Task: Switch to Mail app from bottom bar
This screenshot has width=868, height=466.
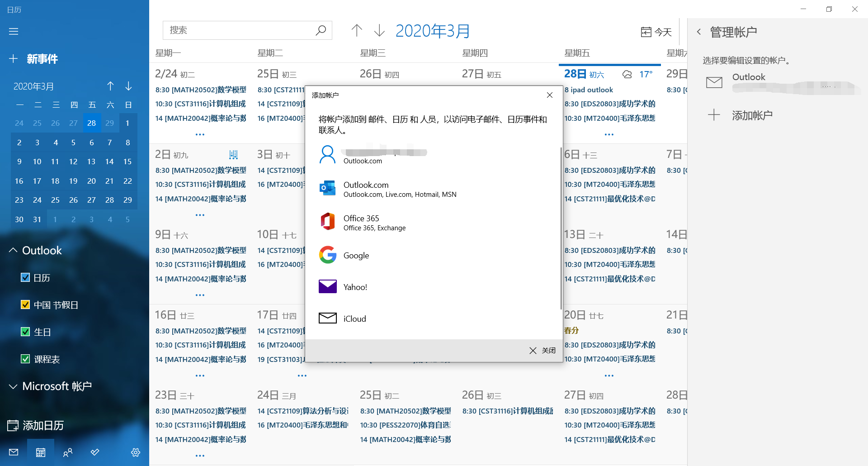Action: coord(14,452)
